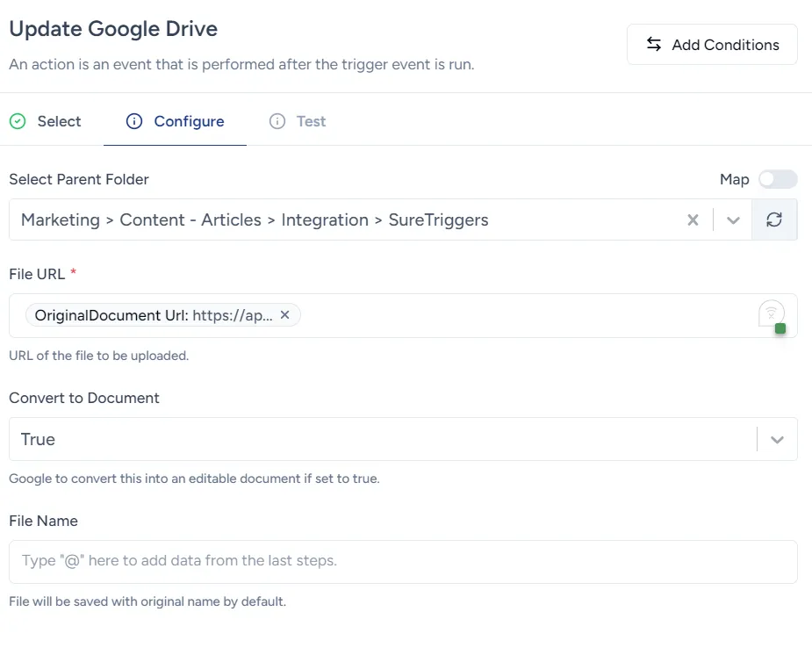Click the green mapped-data indicator on File URL
This screenshot has height=655, width=812.
pyautogui.click(x=779, y=327)
